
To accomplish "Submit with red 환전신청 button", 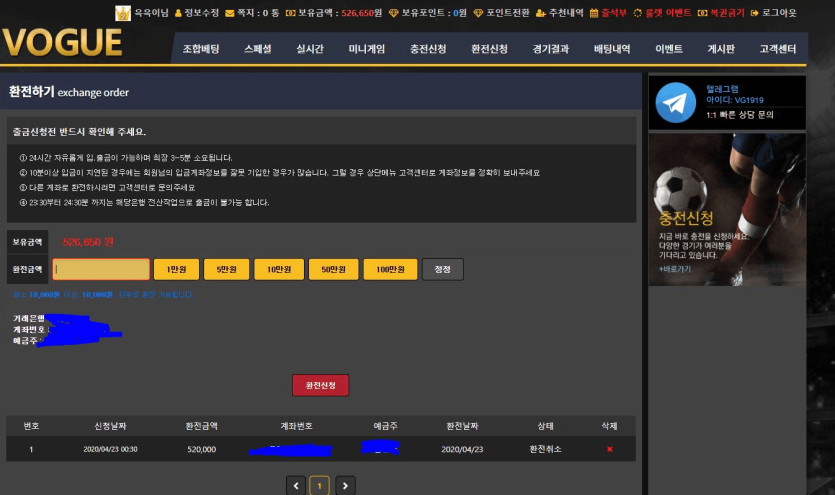I will (321, 385).
